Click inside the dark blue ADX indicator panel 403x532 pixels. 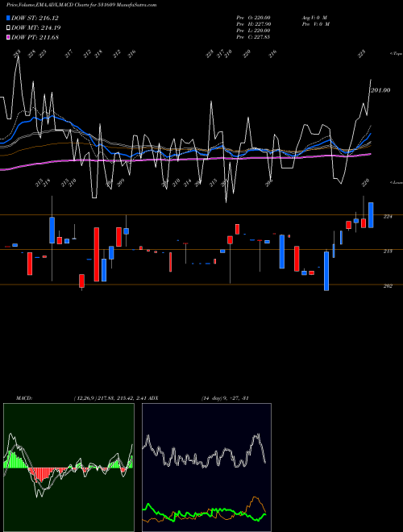pyautogui.click(x=206, y=468)
